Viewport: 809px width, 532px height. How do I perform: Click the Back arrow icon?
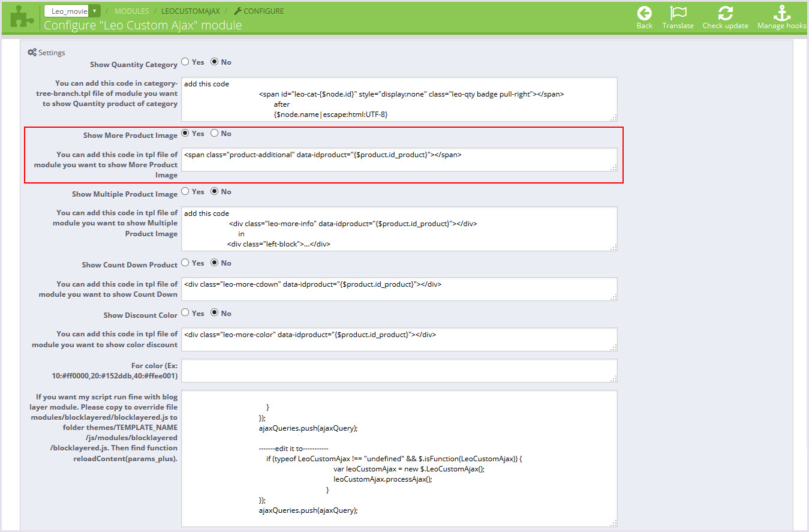point(645,13)
